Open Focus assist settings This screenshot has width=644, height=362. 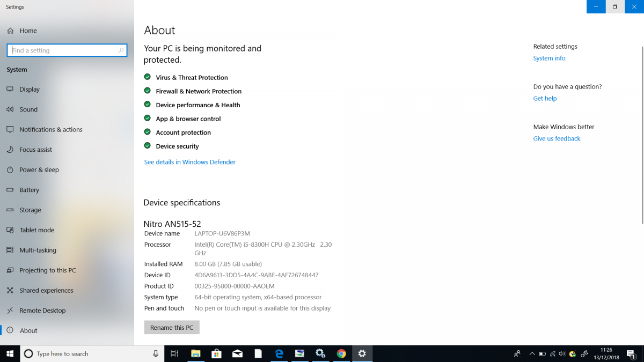36,150
